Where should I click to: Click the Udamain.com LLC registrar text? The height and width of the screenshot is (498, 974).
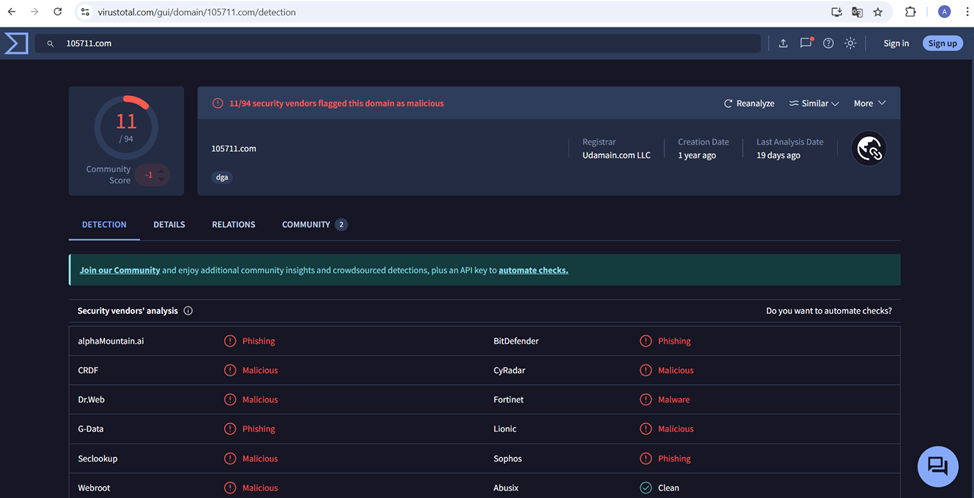(x=616, y=155)
